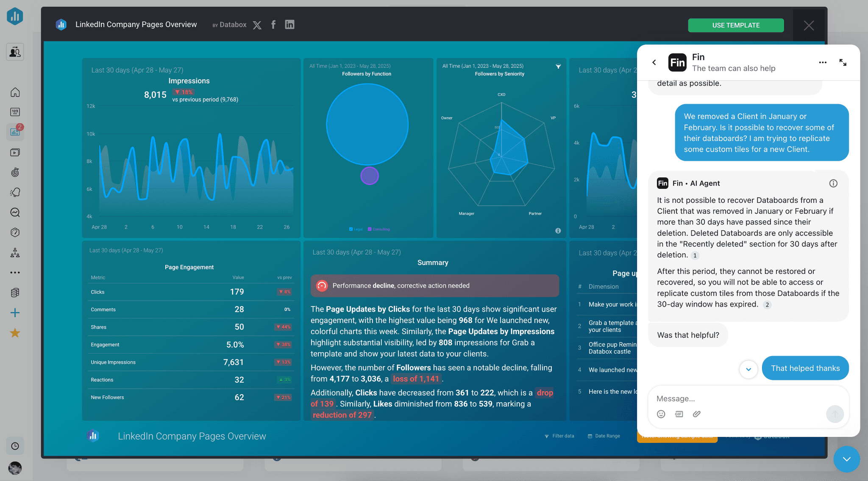Click the Databox footer logo icon
This screenshot has width=868, height=481.
pos(93,435)
